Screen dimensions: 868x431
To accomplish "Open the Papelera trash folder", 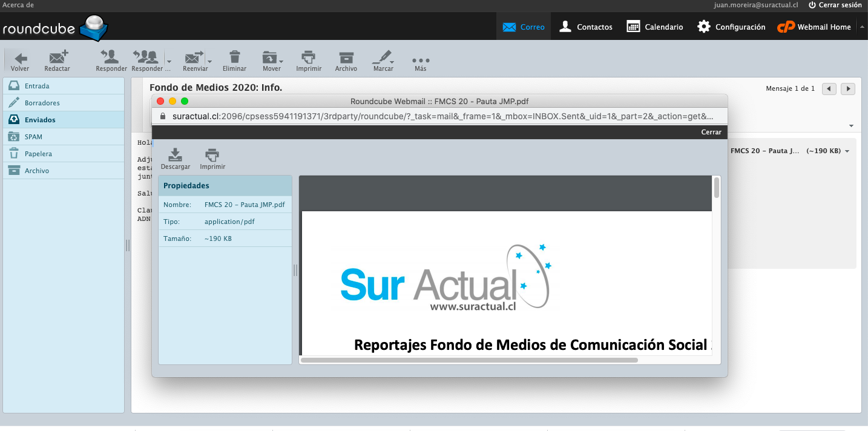I will point(64,154).
